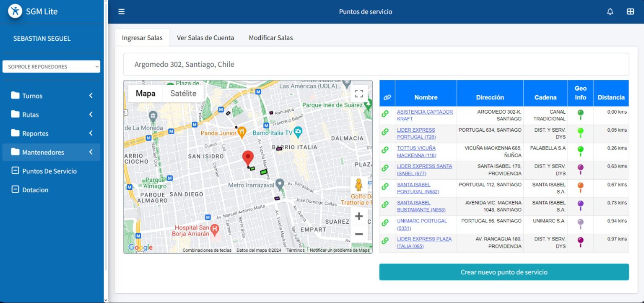Open LIDER EXPRESS SANTA ISABEL (677) link
Viewport: 644px width, 303px height.
pyautogui.click(x=425, y=170)
